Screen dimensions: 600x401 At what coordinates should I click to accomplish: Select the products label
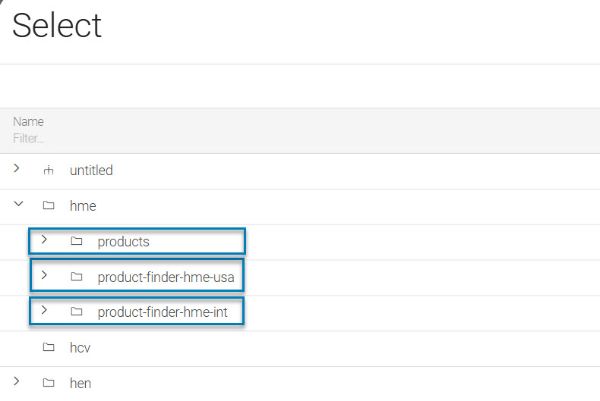pos(124,242)
